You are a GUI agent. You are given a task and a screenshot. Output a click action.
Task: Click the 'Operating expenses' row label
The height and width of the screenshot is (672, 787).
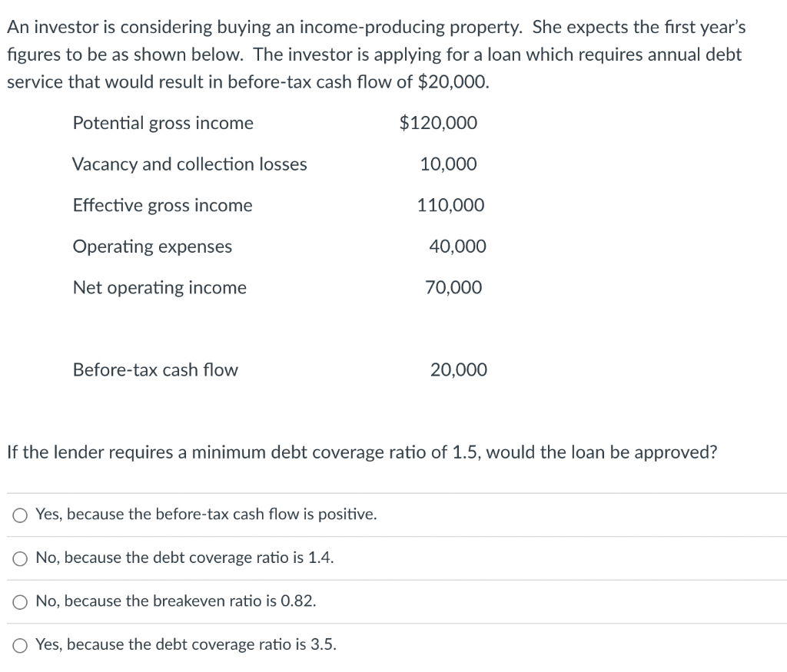tap(152, 247)
